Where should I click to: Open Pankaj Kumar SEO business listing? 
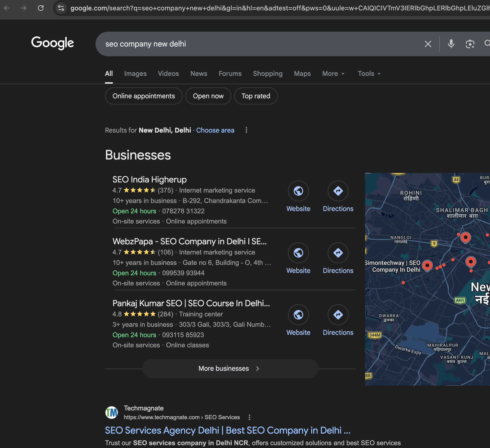(191, 304)
